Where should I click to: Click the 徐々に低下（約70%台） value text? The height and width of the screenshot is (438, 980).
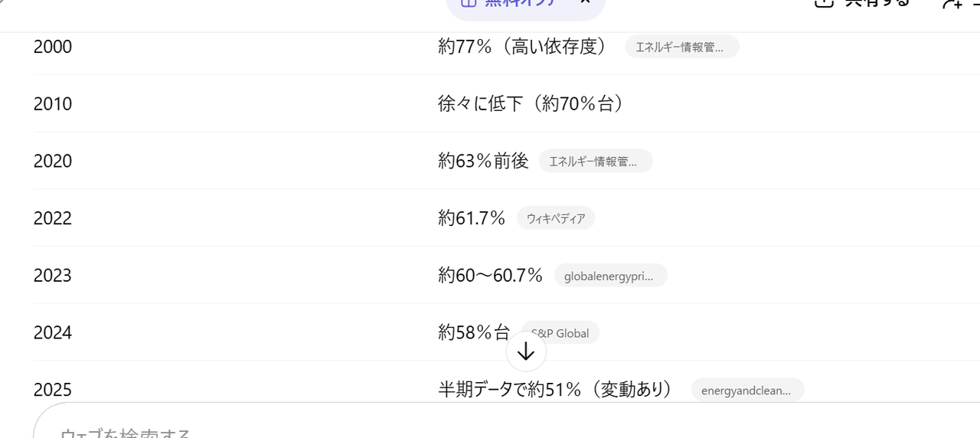click(x=531, y=104)
